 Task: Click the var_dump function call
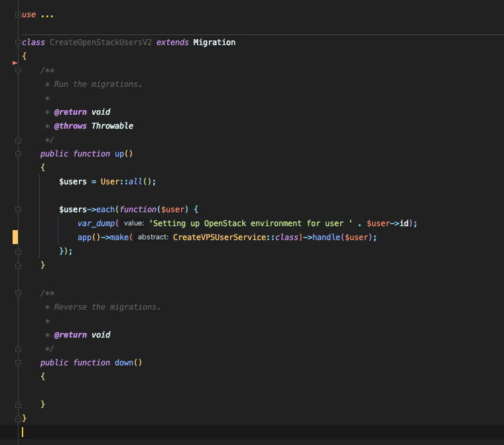pos(95,223)
